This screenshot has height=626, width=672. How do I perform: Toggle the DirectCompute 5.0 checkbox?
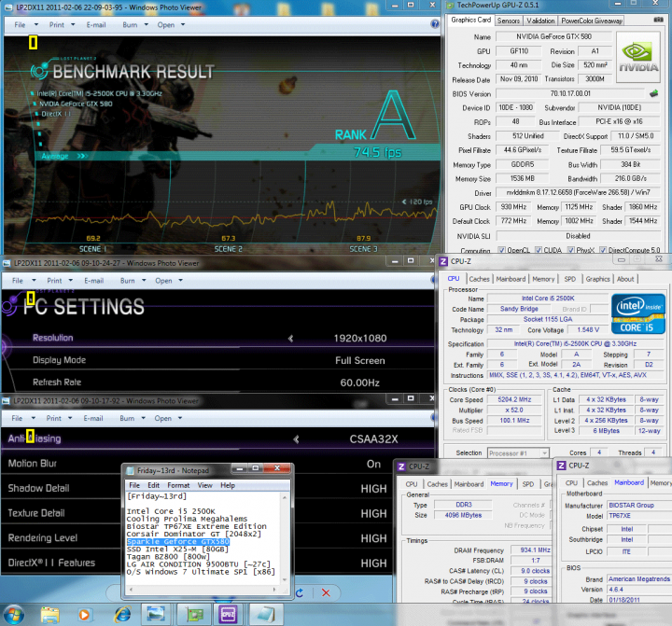tap(603, 250)
